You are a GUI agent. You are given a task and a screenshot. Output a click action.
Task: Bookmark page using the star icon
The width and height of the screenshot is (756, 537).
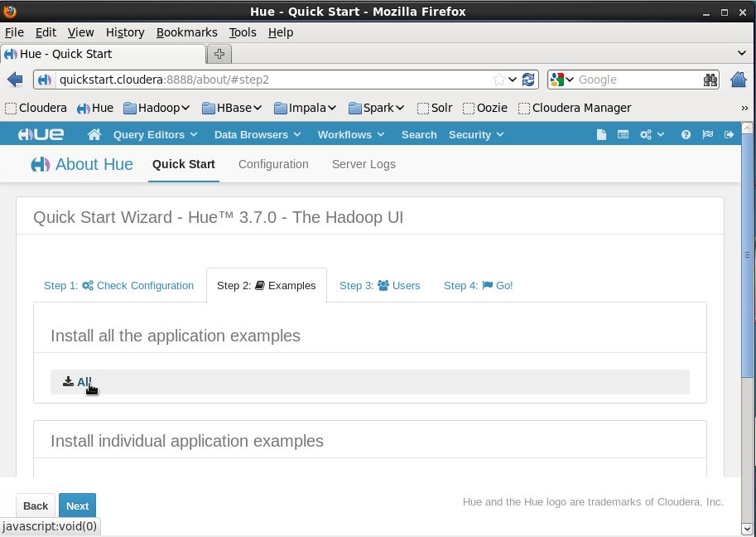pyautogui.click(x=499, y=80)
